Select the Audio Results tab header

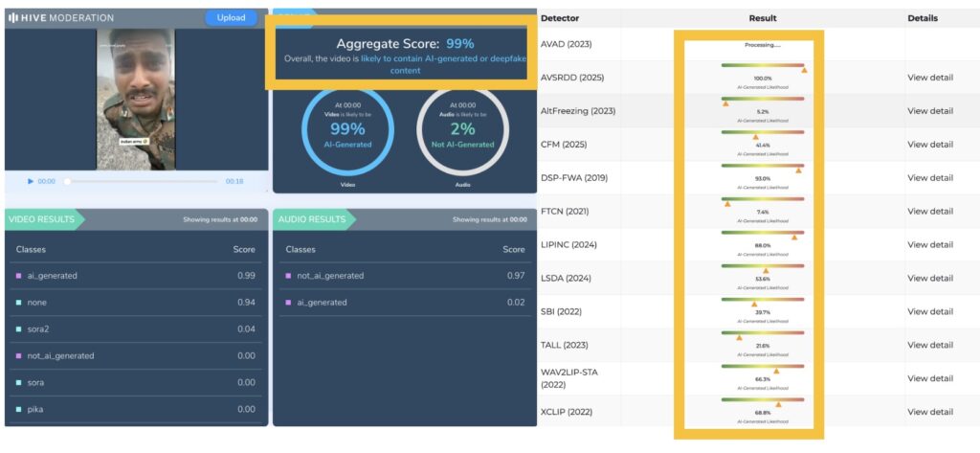pyautogui.click(x=312, y=219)
